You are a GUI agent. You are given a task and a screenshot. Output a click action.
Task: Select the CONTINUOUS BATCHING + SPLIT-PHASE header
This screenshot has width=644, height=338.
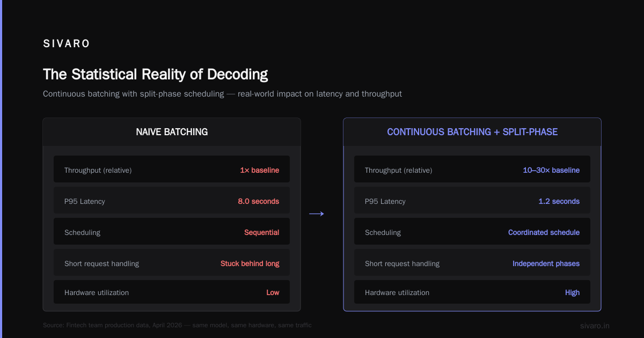[472, 132]
